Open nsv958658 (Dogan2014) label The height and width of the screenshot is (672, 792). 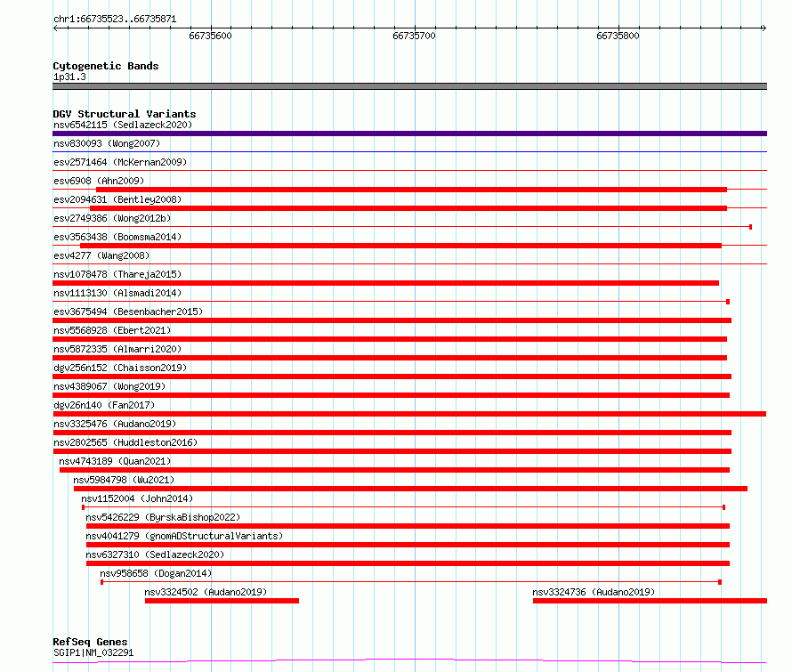(156, 573)
